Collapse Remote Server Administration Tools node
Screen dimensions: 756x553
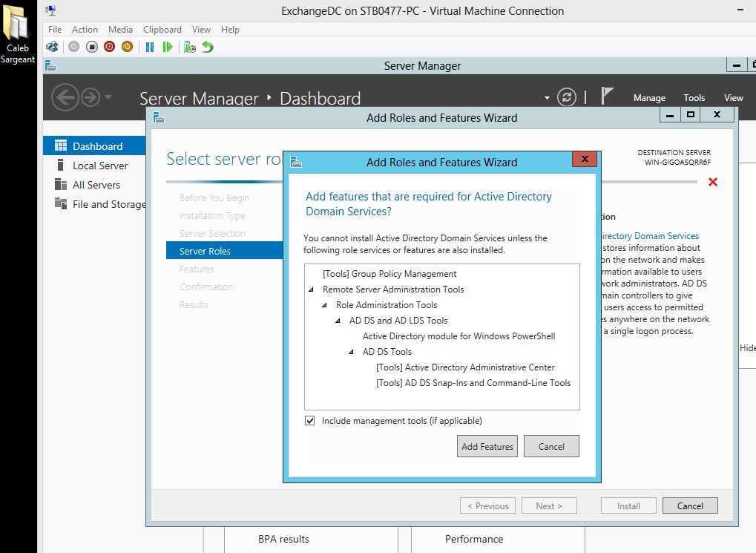pyautogui.click(x=311, y=289)
